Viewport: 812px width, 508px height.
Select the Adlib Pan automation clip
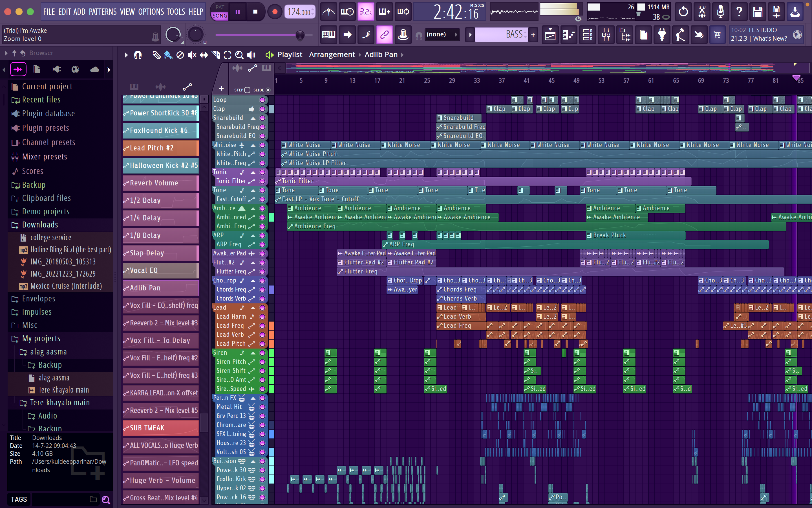(161, 288)
